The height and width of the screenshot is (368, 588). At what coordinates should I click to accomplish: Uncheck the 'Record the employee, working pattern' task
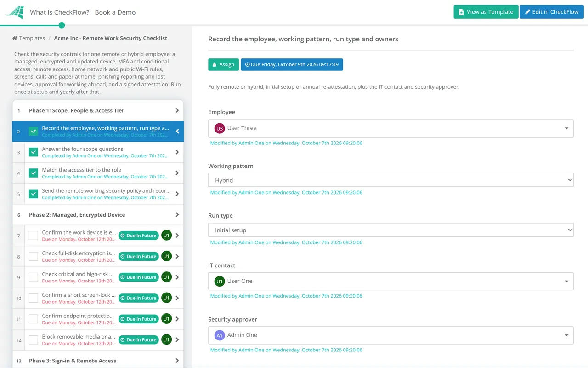tap(34, 132)
